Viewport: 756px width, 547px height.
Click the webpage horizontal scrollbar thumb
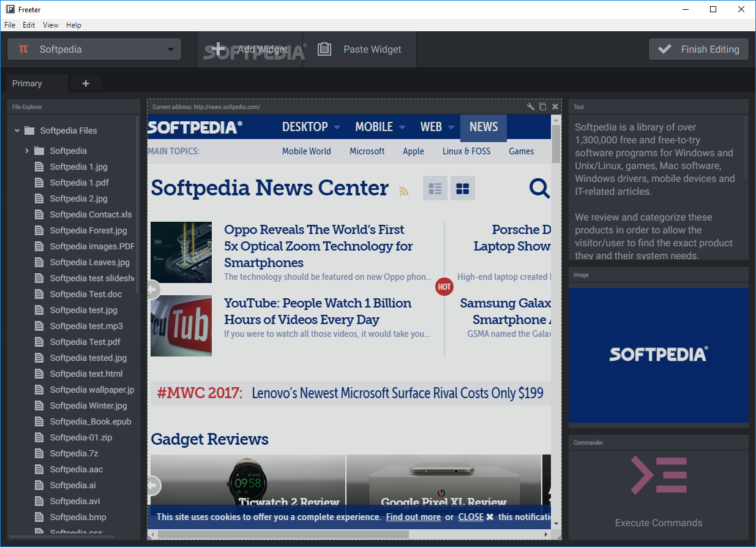(x=283, y=534)
